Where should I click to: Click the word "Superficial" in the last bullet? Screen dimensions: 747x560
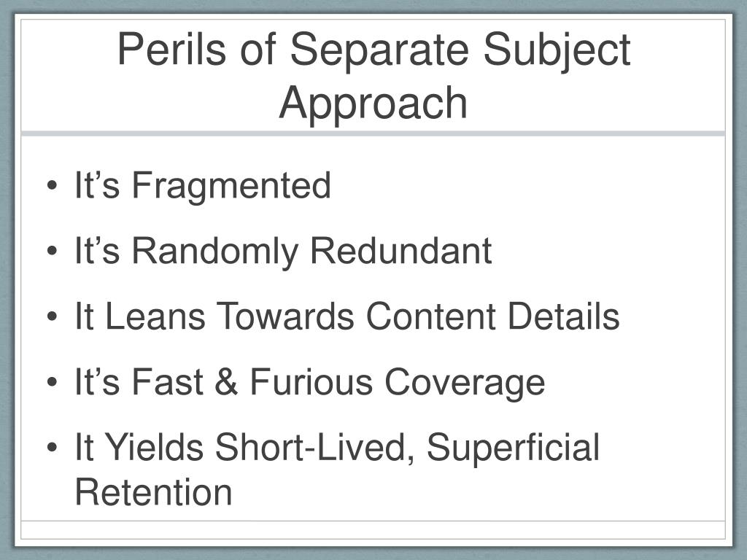pyautogui.click(x=513, y=449)
